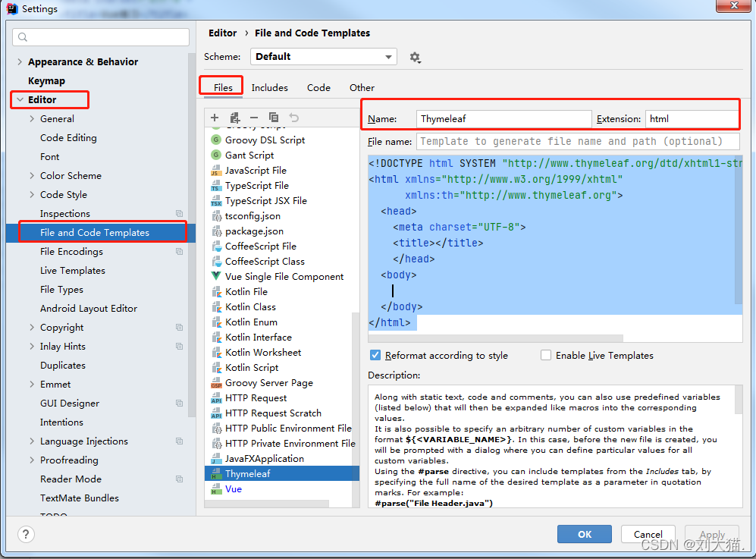Switch to the Code tab
Viewport: 756px width, 559px height.
318,88
